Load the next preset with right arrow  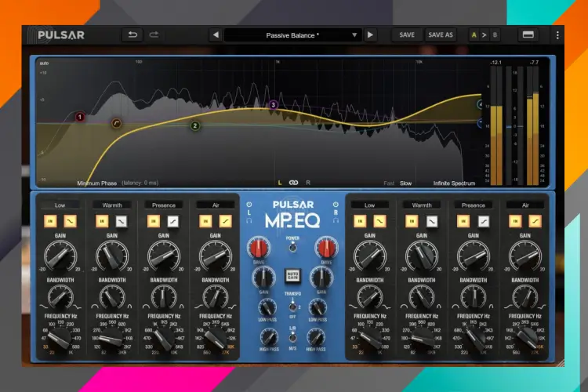click(x=370, y=34)
